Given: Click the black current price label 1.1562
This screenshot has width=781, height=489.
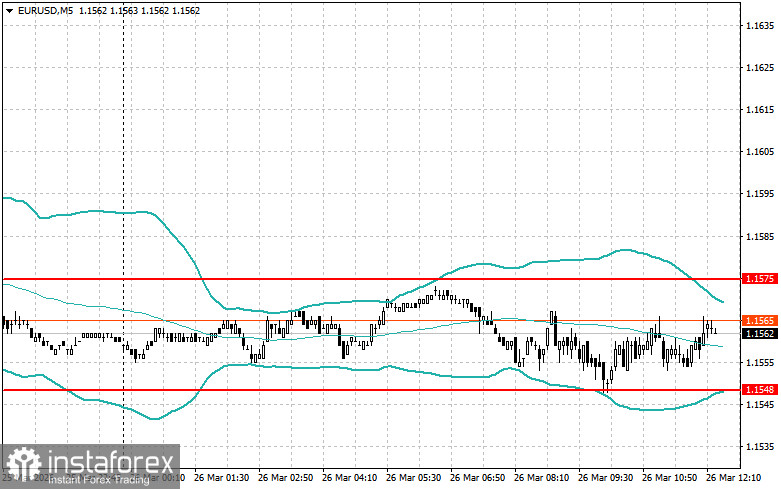Looking at the screenshot, I should pos(760,334).
